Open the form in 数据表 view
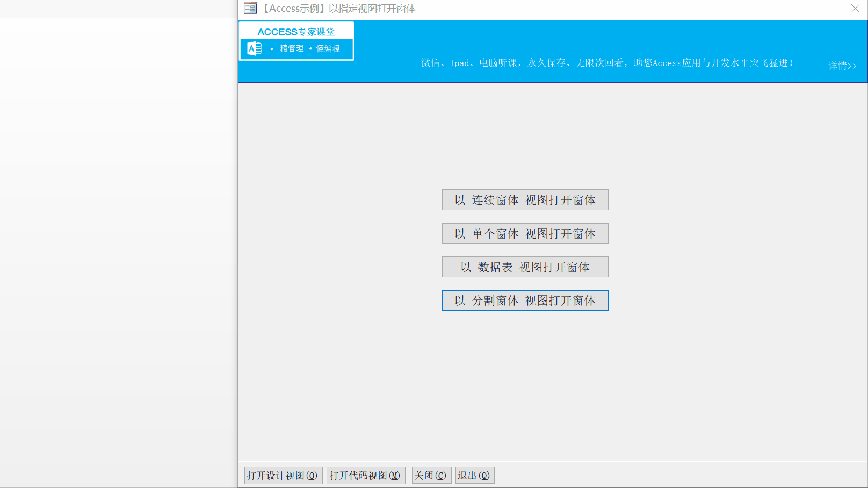This screenshot has height=488, width=868. coord(525,267)
